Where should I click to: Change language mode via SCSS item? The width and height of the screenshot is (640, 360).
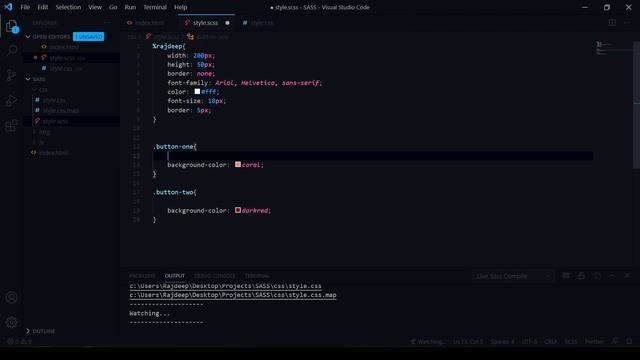pyautogui.click(x=571, y=341)
